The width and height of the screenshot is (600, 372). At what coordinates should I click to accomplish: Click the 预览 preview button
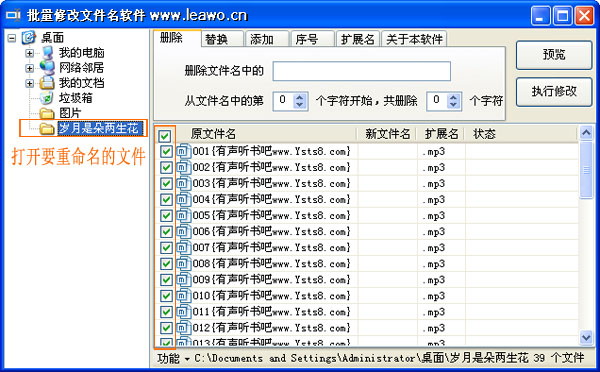[554, 55]
